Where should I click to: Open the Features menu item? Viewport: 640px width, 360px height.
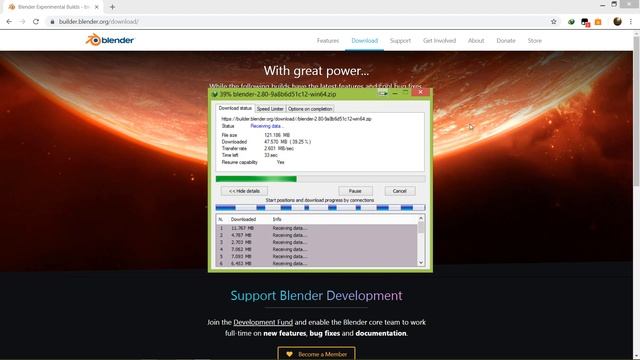(x=328, y=41)
